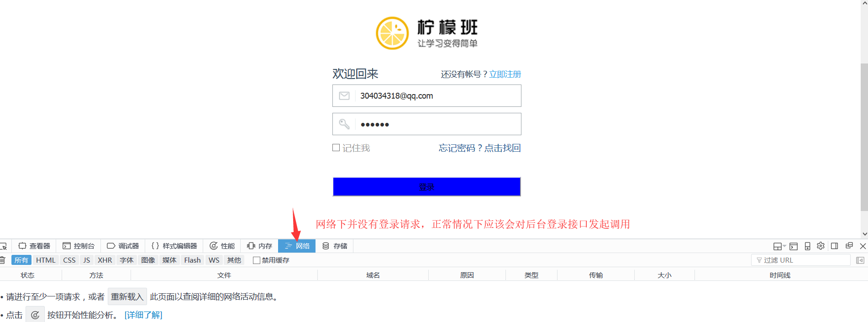868x322 pixels.
Task: Open devtools settings gear icon
Action: coord(821,246)
